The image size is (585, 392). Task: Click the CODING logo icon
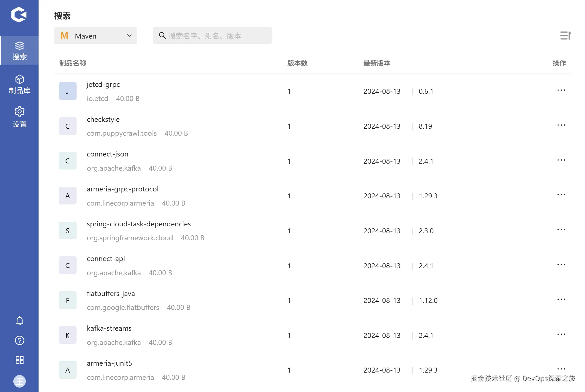pyautogui.click(x=19, y=15)
